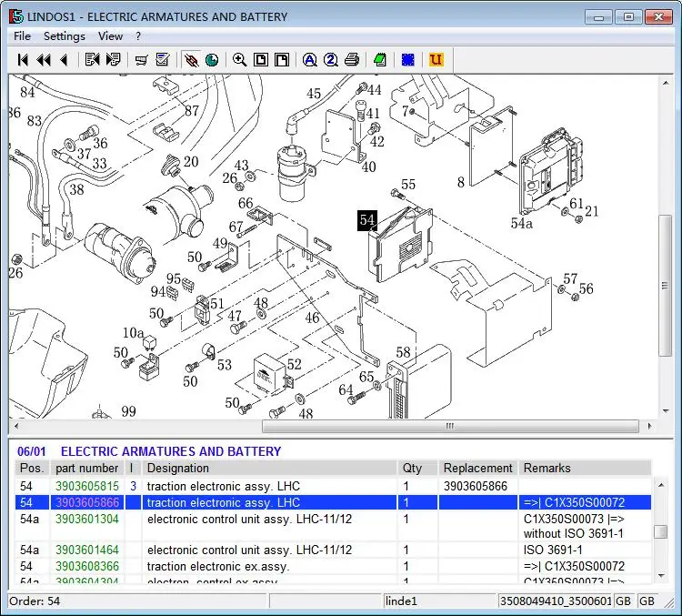Click part number 3903601464
The image size is (682, 616).
coord(87,550)
